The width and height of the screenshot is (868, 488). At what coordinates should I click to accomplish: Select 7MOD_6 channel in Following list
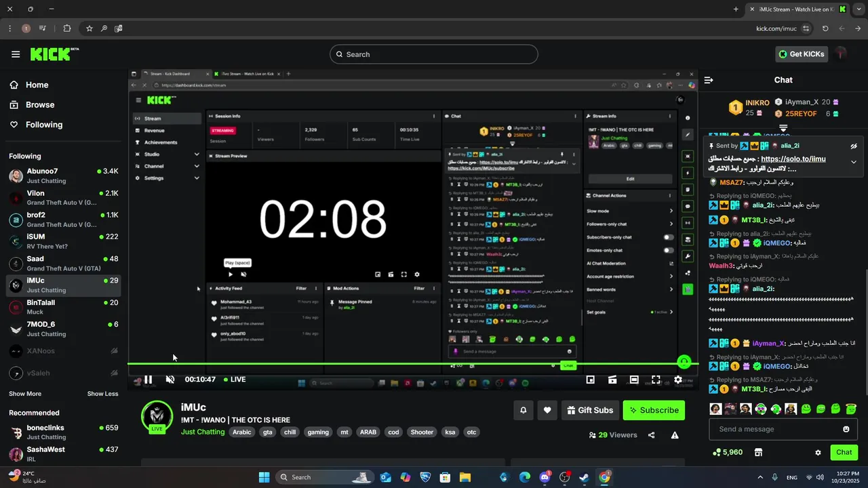point(64,329)
